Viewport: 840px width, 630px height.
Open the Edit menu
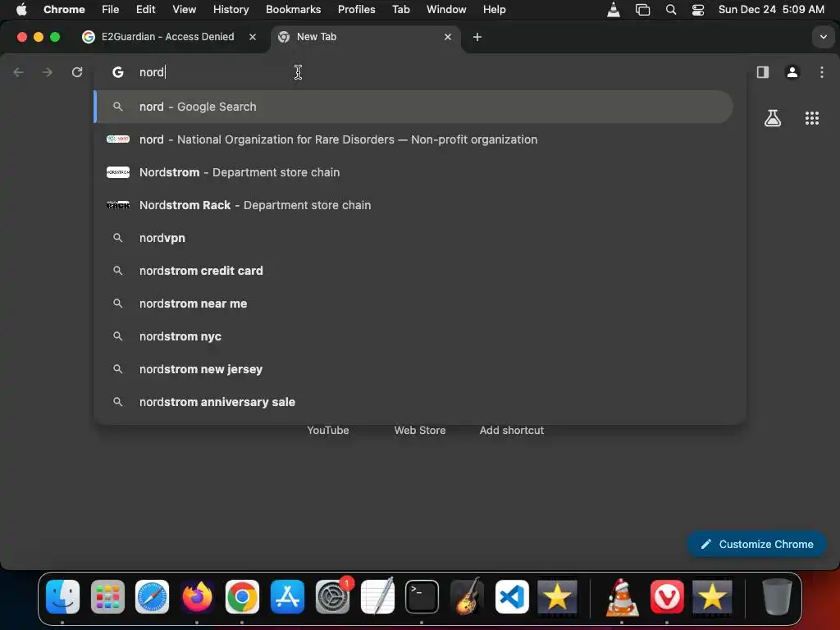tap(145, 9)
